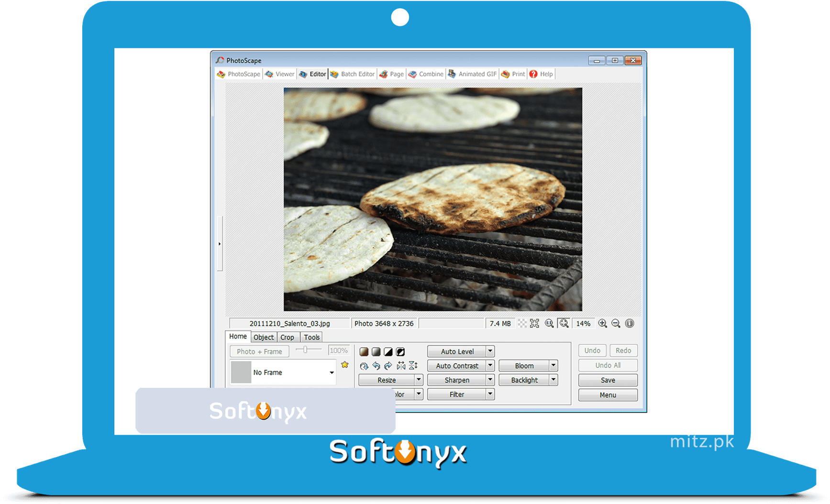
Task: Click the 14% zoom level field
Action: [583, 324]
